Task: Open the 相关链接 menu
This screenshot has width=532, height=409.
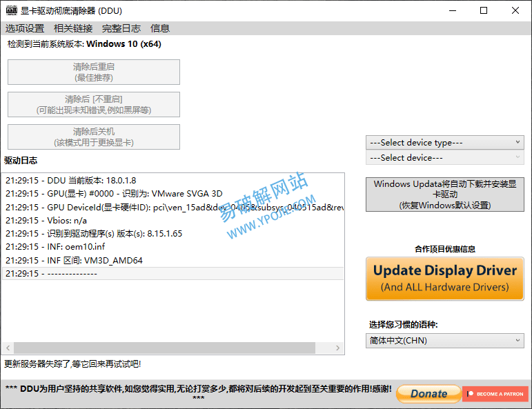Action: tap(73, 28)
